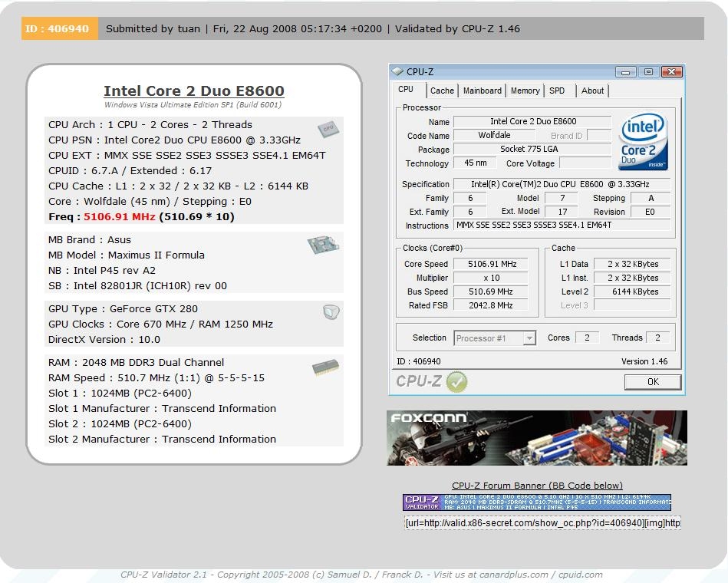The height and width of the screenshot is (583, 728).
Task: Click the Version 1.46 text in CPU-Z
Action: [x=644, y=361]
